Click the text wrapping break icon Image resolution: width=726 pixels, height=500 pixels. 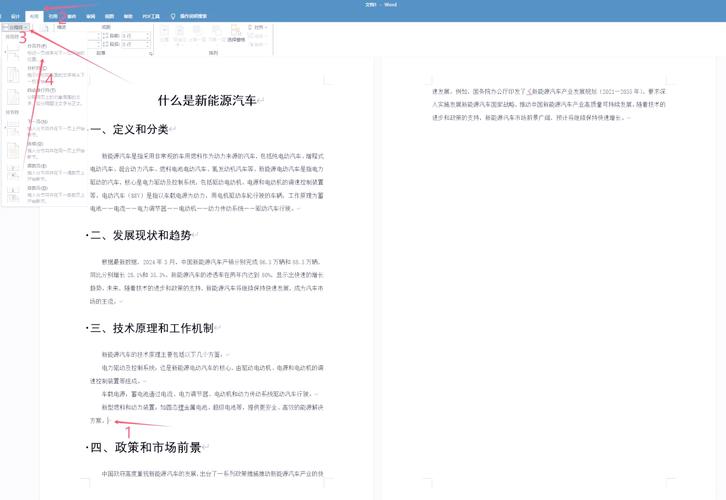[13, 97]
